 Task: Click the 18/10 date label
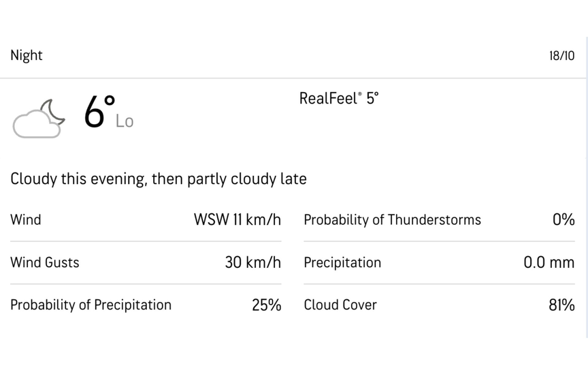pyautogui.click(x=561, y=56)
